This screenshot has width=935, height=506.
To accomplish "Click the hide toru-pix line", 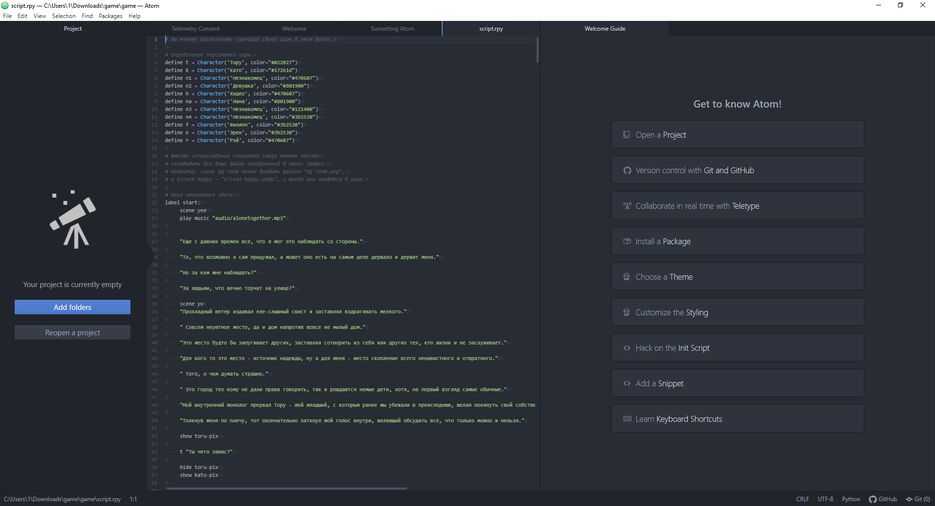I will 199,467.
